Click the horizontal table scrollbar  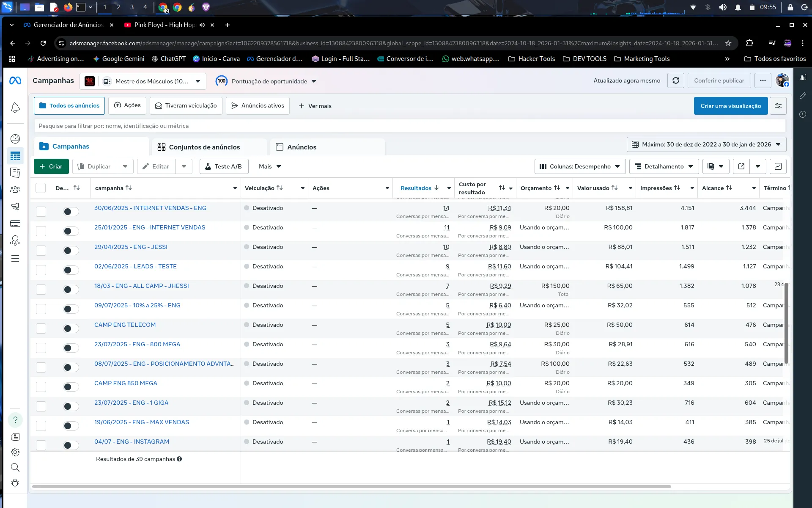pyautogui.click(x=351, y=486)
